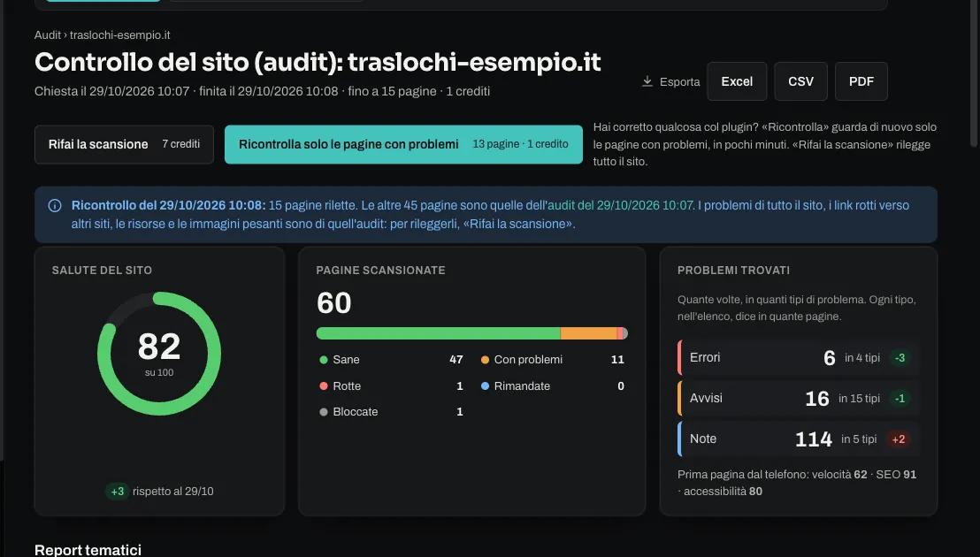Click the PAGINE SCANSIONATE heading
The image size is (980, 557).
[380, 271]
